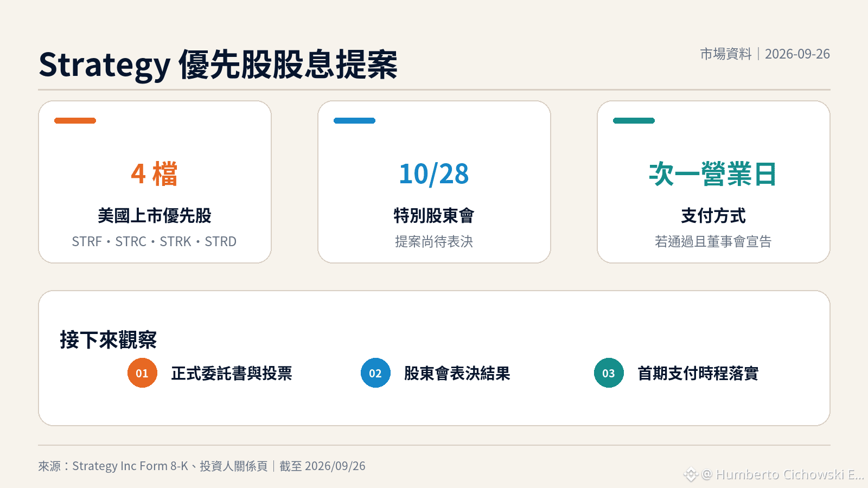Select the 'Strategy 優先股股息提案' title
The width and height of the screenshot is (868, 488).
pos(218,65)
